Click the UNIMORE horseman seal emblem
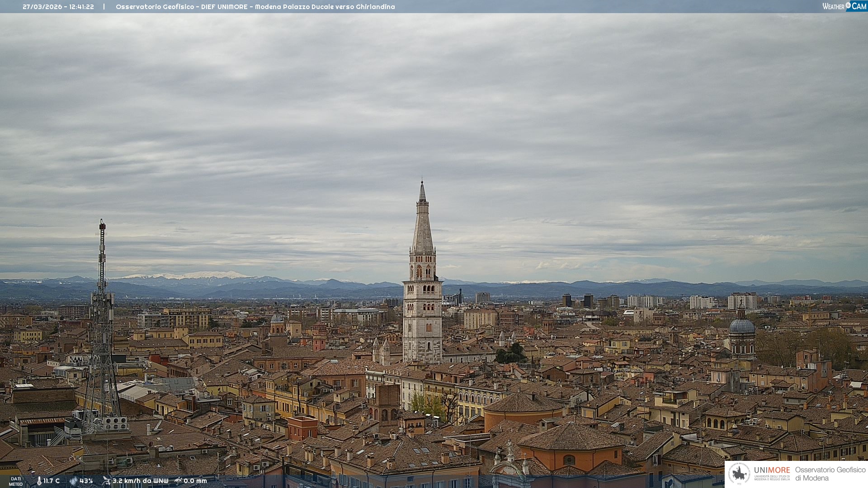Image resolution: width=868 pixels, height=488 pixels. point(739,474)
